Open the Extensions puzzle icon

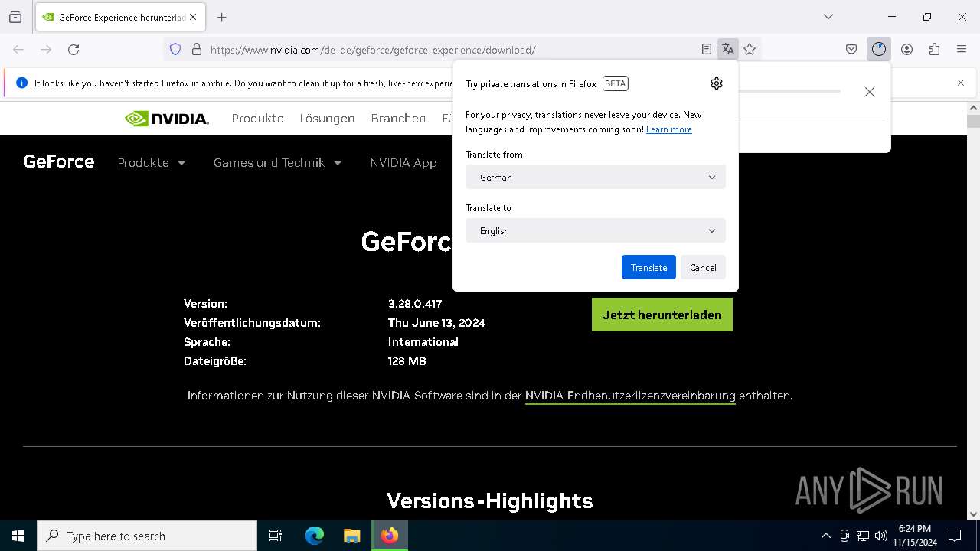click(934, 49)
